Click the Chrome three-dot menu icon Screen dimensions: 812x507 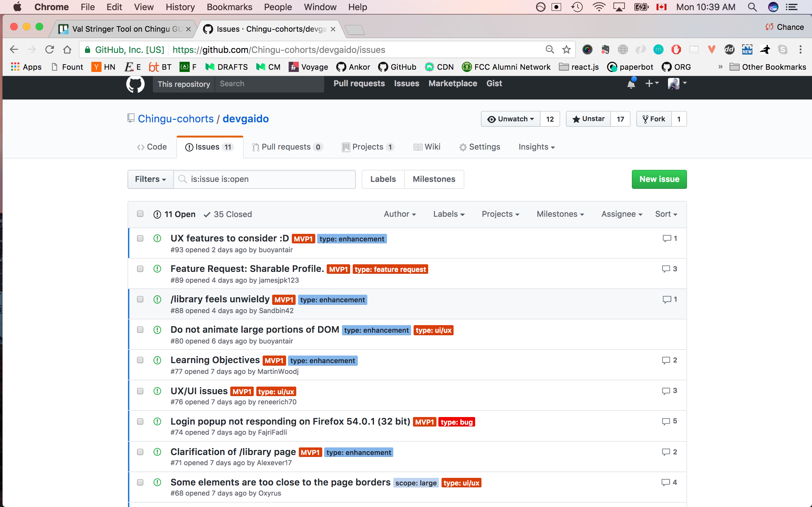(800, 50)
